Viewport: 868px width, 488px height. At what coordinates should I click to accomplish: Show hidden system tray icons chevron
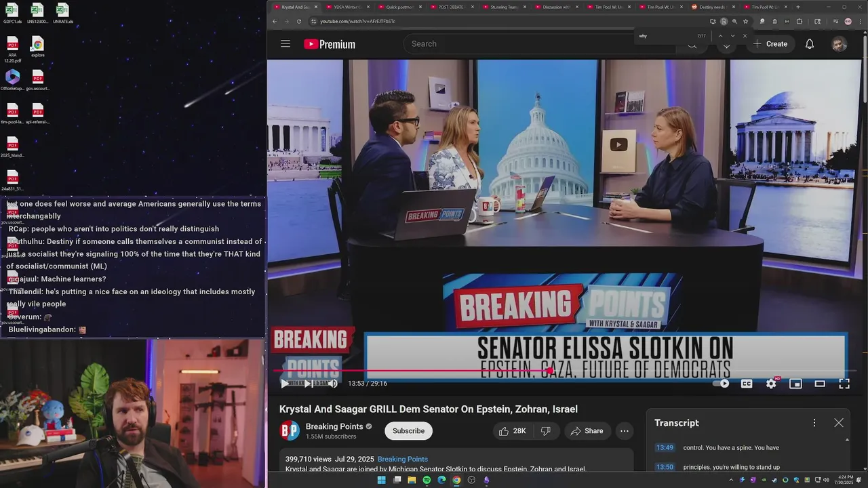tap(730, 480)
